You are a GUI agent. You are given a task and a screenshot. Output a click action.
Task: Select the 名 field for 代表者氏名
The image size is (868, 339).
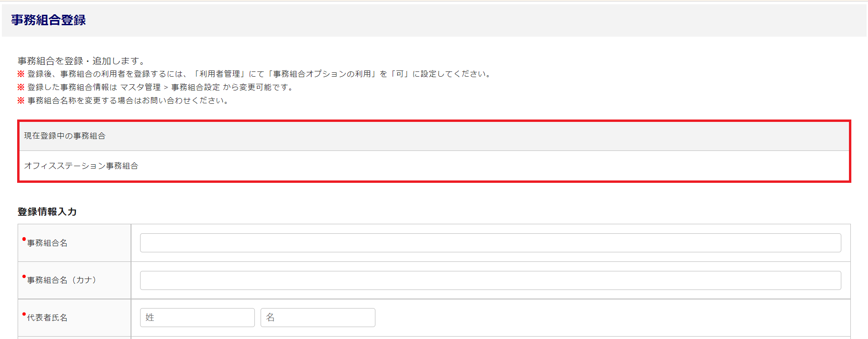point(318,318)
